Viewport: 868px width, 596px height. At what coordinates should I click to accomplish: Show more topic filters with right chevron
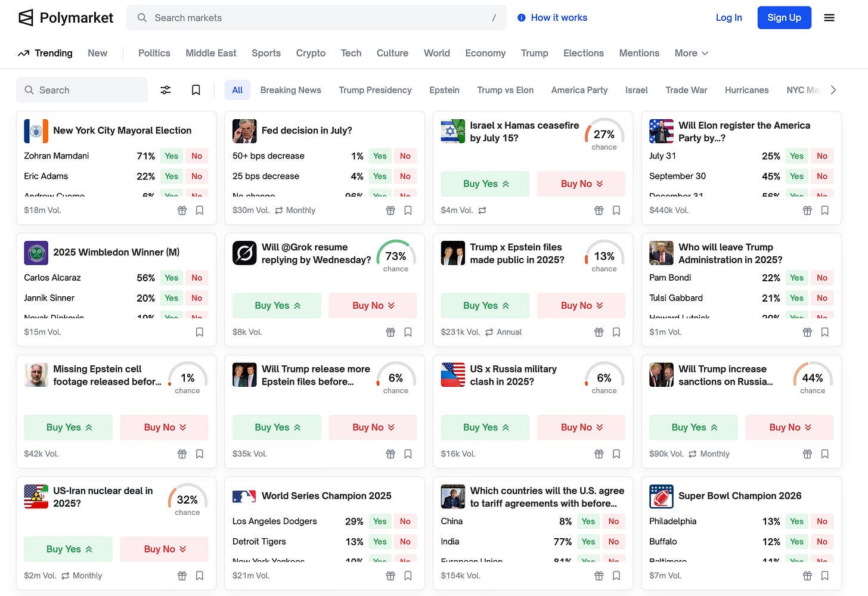[833, 90]
